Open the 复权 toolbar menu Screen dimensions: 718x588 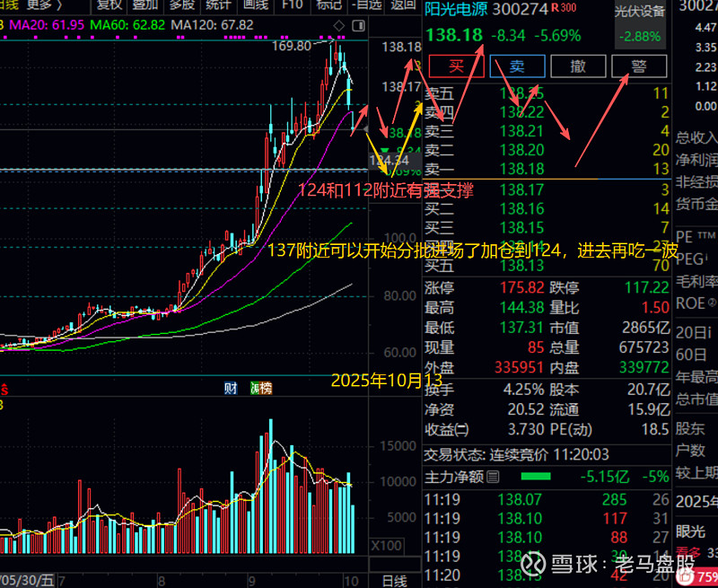[109, 4]
